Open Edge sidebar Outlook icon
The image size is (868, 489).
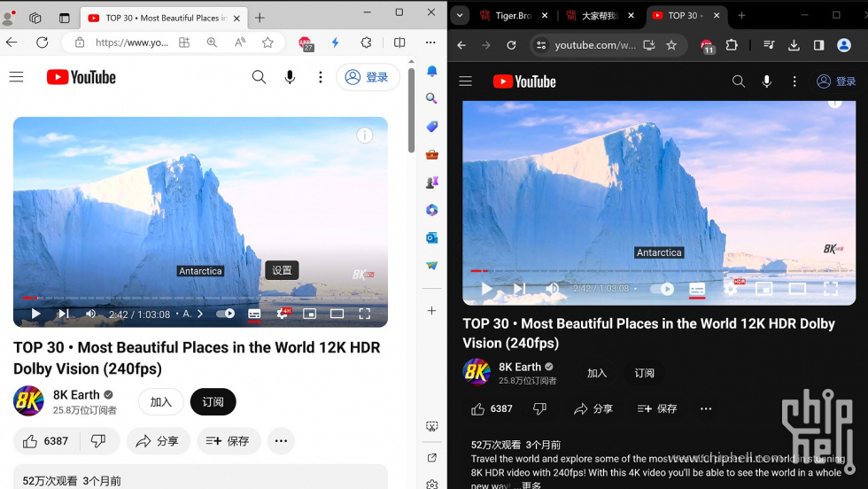[432, 237]
